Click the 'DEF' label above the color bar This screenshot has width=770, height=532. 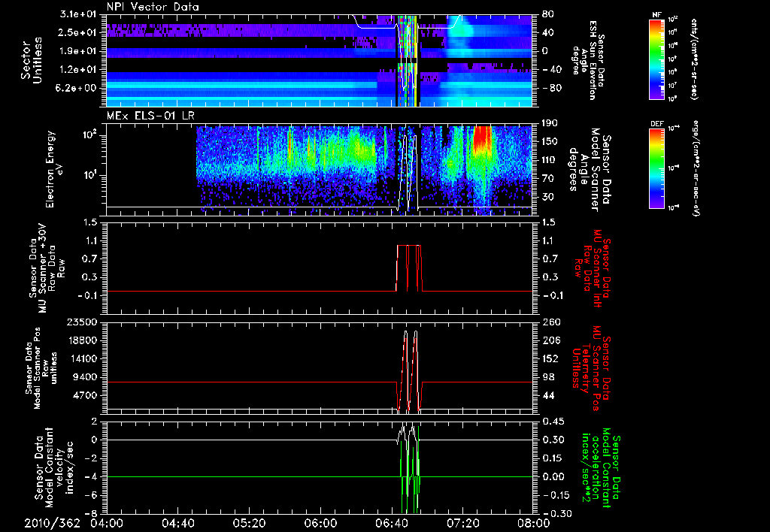657,124
